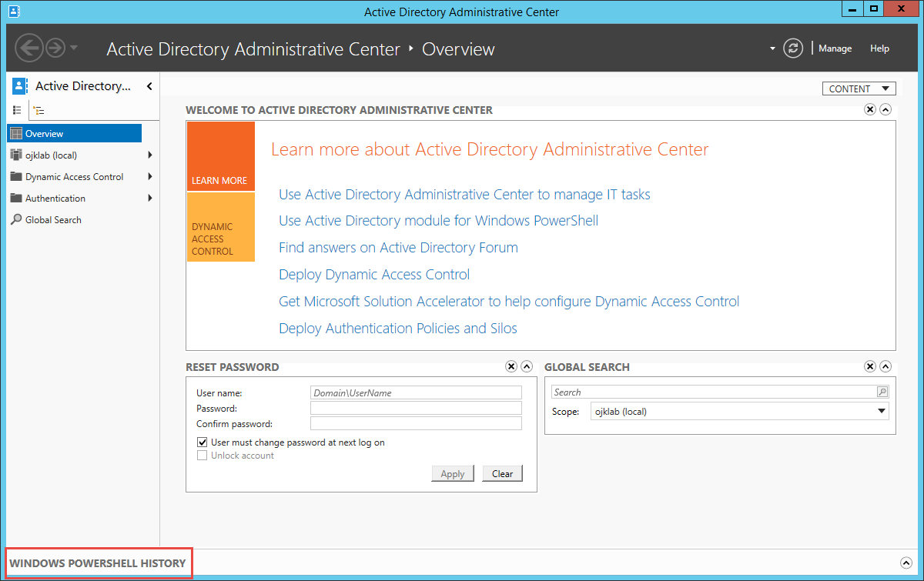
Task: Open the Scope dropdown showing ojklab (local)
Action: pos(739,412)
